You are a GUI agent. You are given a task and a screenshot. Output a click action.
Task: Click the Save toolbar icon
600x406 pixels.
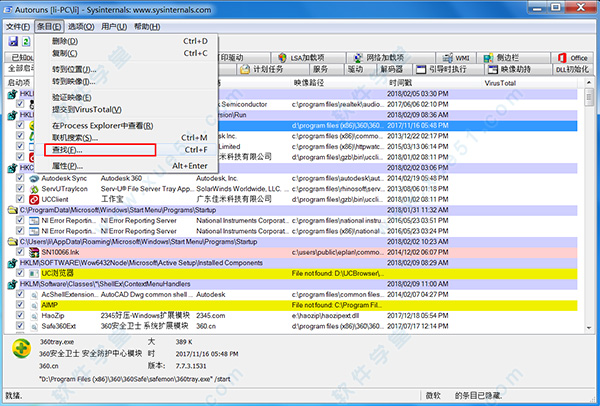[13, 41]
